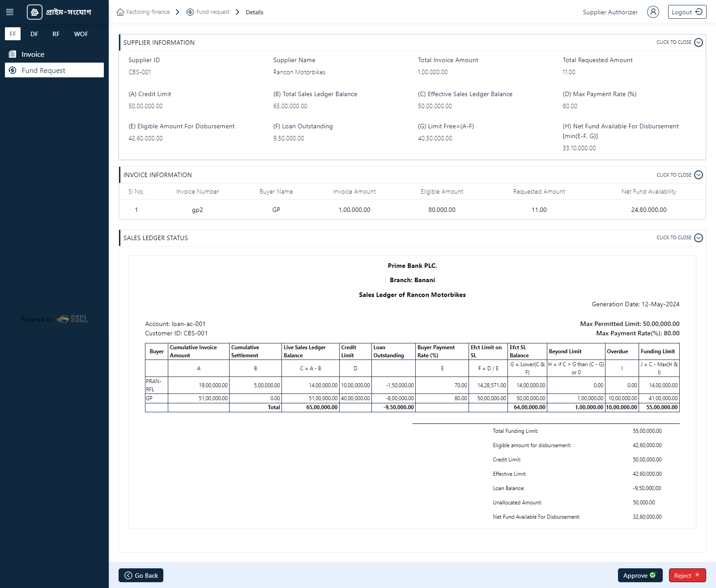Screen dimensions: 716x588
Task: Click Unallocated Amount value 50,000.00
Action: [x=644, y=503]
